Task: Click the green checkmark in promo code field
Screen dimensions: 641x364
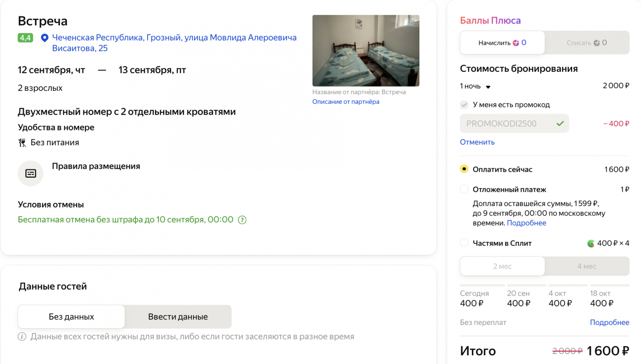Action: pyautogui.click(x=560, y=123)
